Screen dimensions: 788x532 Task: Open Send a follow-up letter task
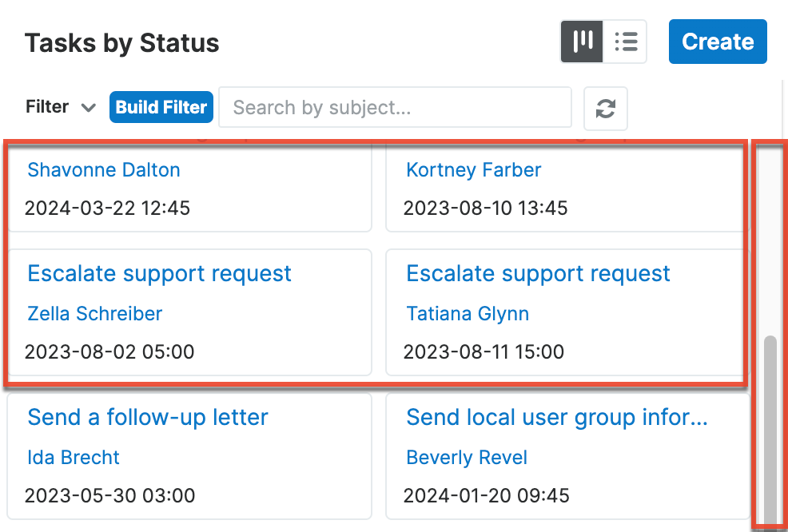click(147, 418)
